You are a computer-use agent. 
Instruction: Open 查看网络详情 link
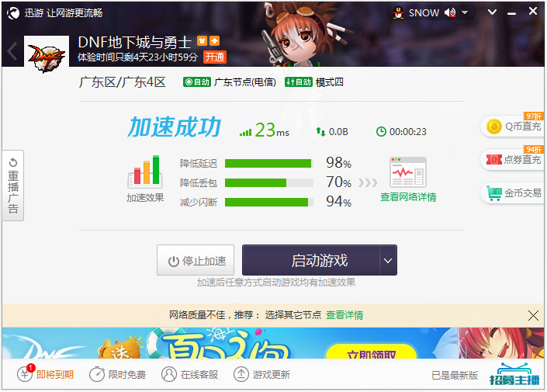[408, 197]
